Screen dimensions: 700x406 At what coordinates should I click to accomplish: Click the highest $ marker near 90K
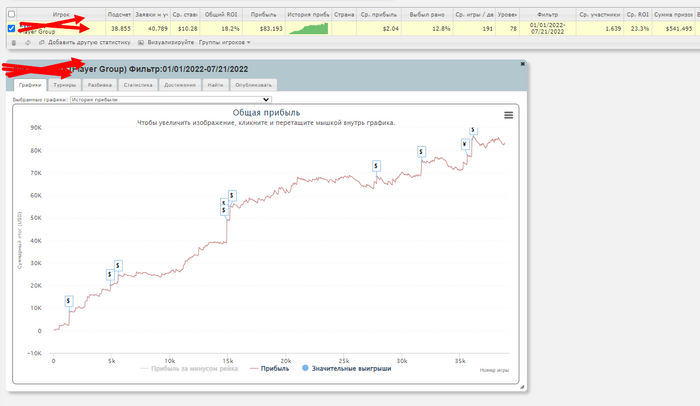(473, 130)
